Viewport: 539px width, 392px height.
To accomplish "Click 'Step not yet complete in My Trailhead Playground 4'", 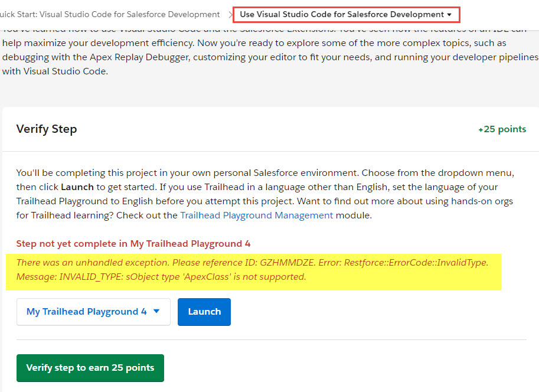I will (133, 243).
